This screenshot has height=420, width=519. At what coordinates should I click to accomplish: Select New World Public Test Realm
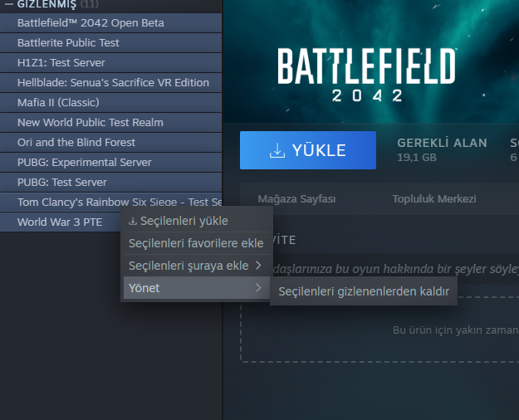click(x=110, y=123)
